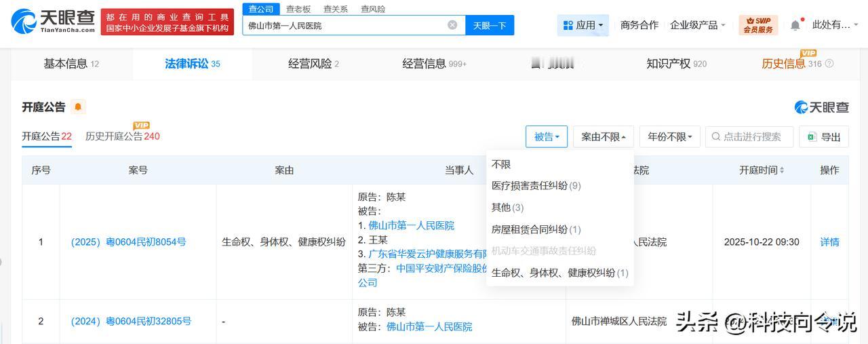Open 详情 for row 1
Screen dimensions: 868x344
[x=829, y=242]
